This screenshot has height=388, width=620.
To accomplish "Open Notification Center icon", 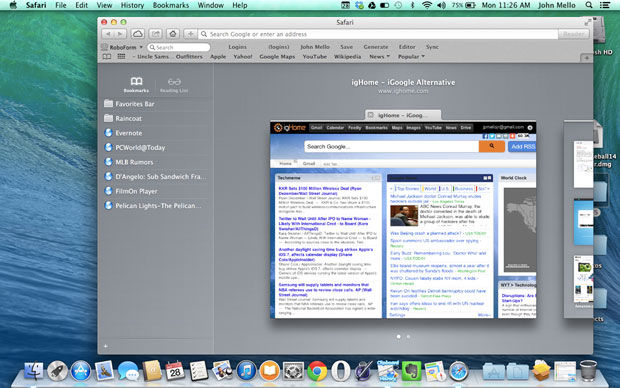I will pyautogui.click(x=605, y=5).
